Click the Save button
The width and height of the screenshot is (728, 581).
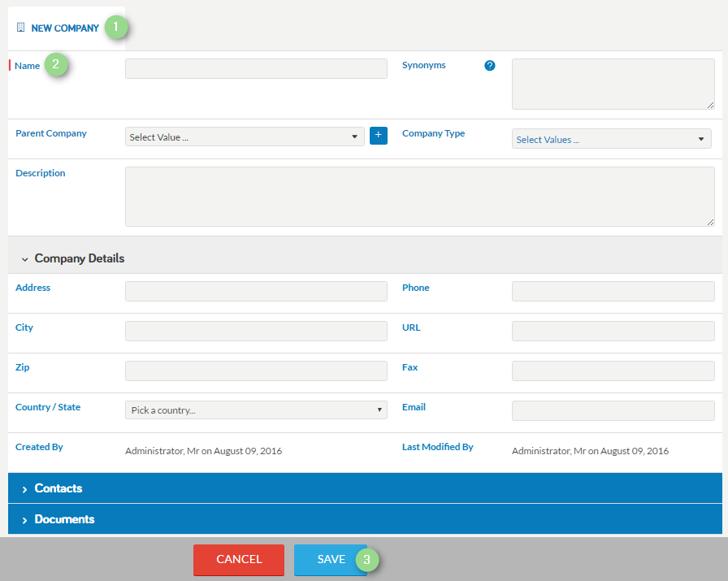331,560
